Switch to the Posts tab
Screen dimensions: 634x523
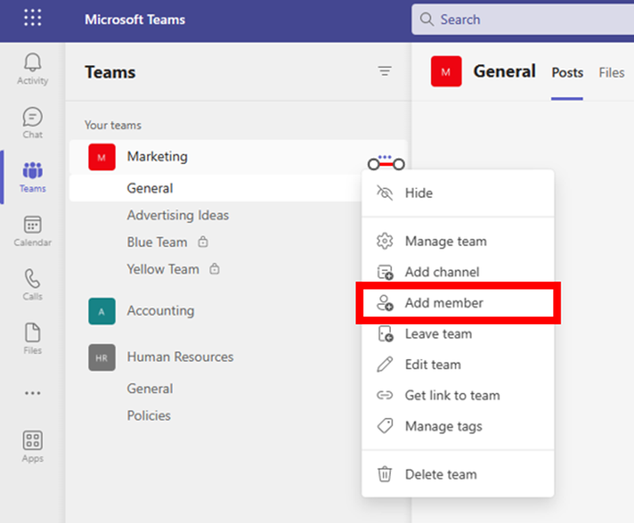pyautogui.click(x=567, y=72)
